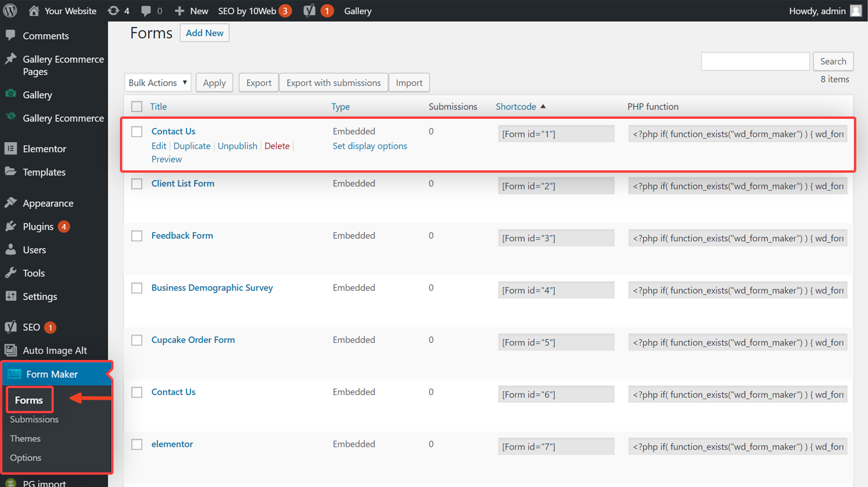Click the Unpublish link
This screenshot has height=487, width=868.
pos(237,146)
